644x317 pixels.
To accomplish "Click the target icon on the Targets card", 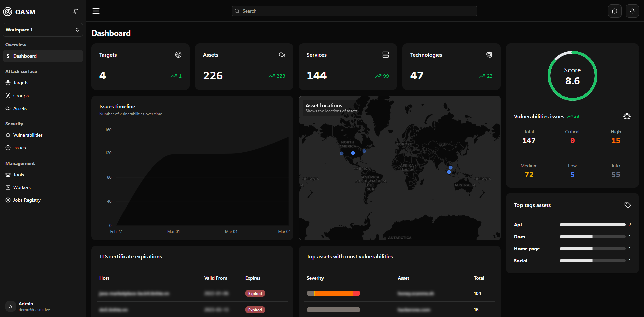I will [x=178, y=55].
